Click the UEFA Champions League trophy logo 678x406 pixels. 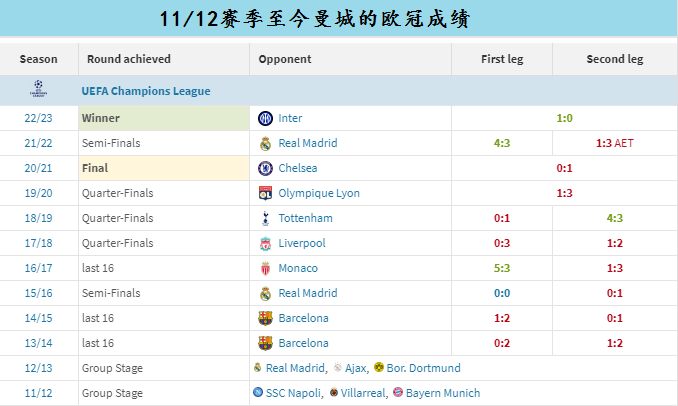38,91
